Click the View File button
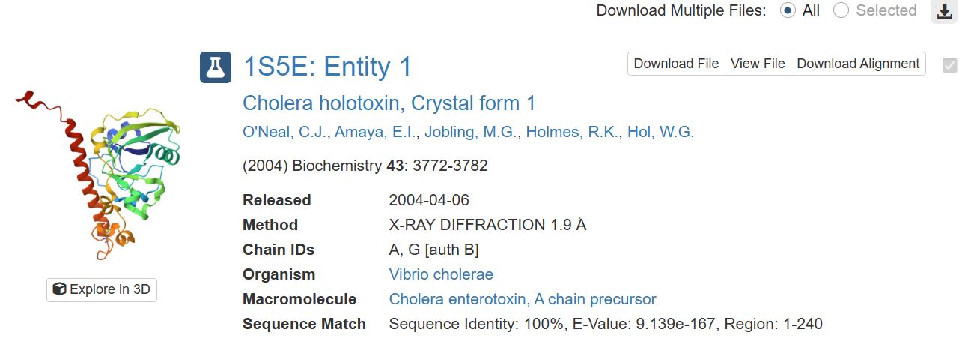This screenshot has height=359, width=980. tap(758, 64)
